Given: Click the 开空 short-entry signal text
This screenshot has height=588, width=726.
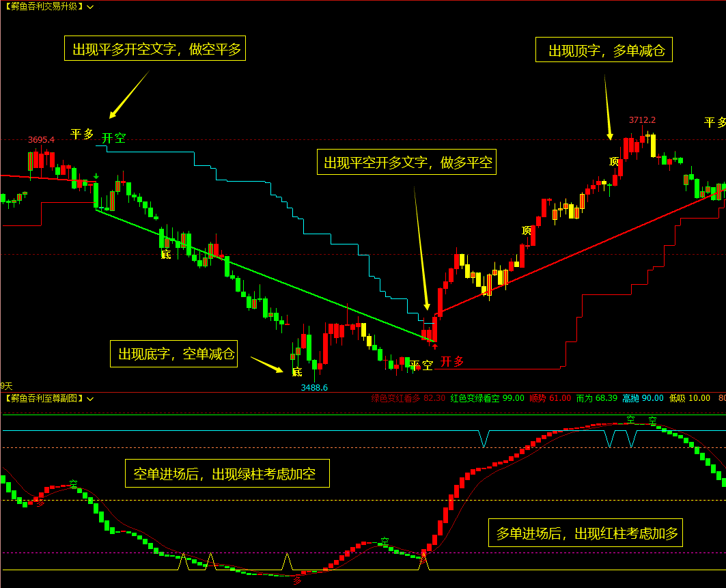Looking at the screenshot, I should coord(114,138).
